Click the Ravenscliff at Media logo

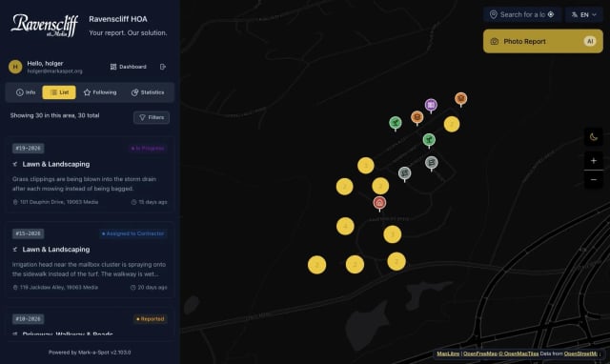[x=45, y=26]
